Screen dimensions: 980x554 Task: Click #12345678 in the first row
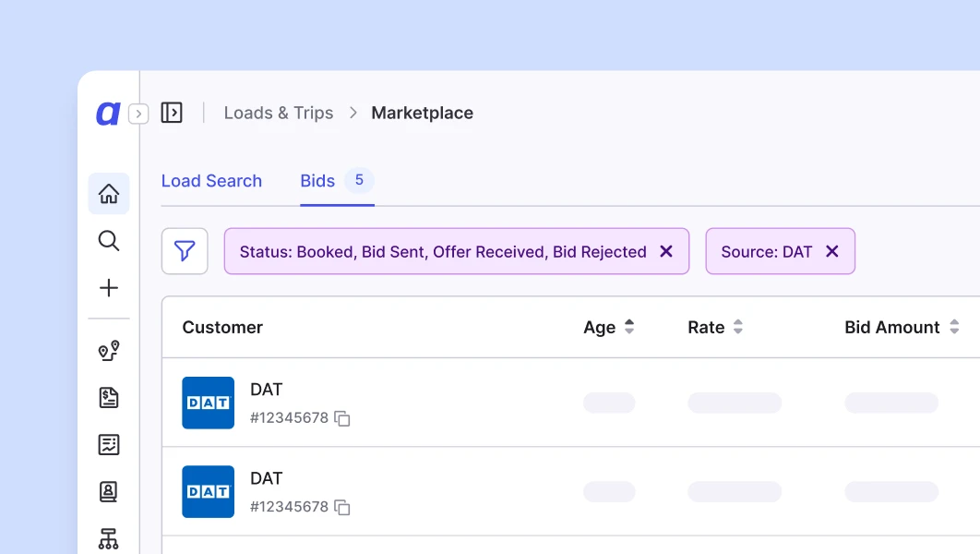(289, 417)
